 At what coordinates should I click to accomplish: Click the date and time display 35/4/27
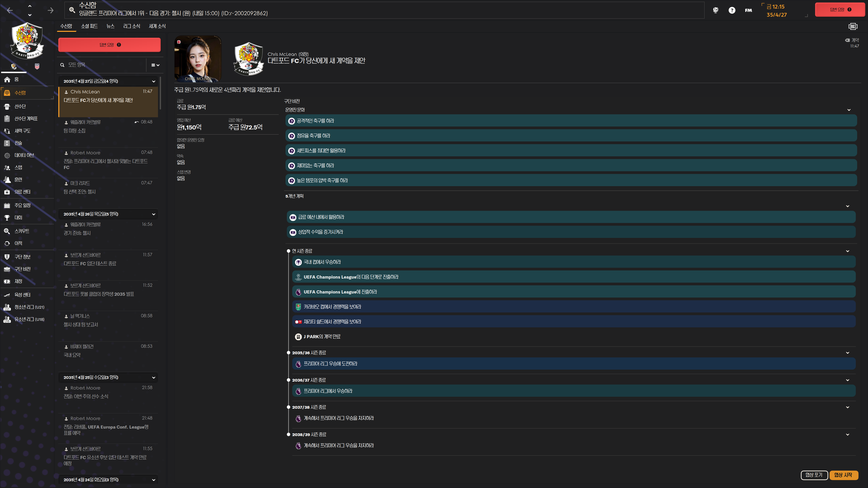(x=776, y=11)
